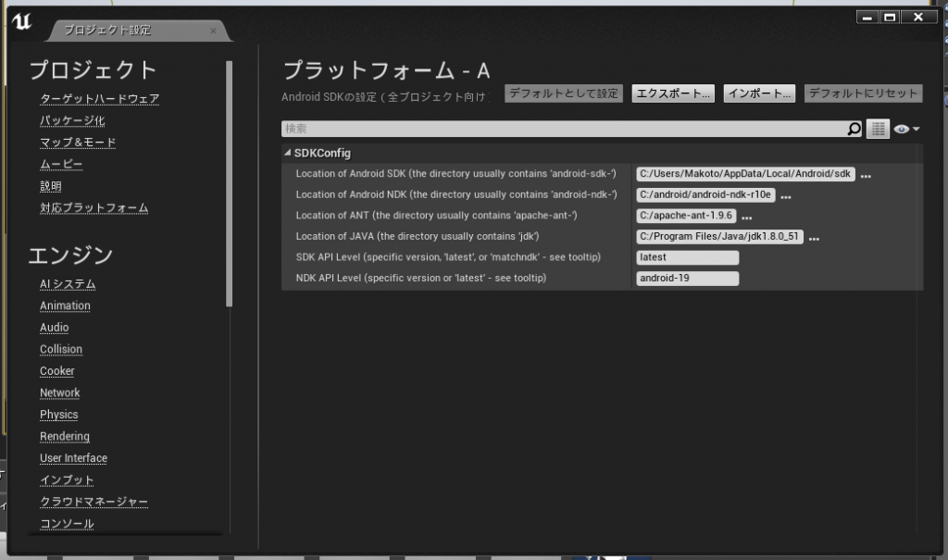Click the インポート button

point(759,93)
